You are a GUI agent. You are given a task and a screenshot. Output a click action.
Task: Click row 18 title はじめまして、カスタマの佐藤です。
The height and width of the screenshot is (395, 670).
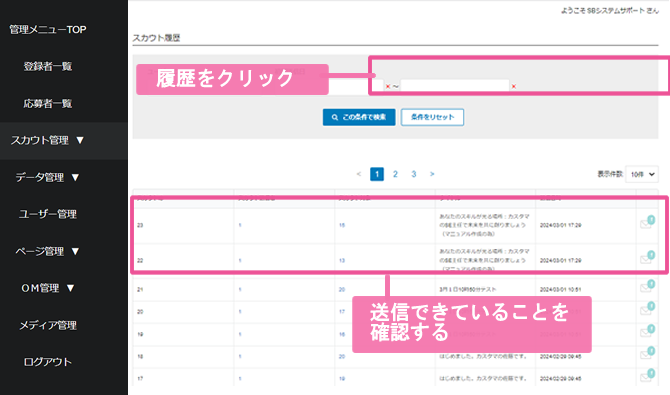483,357
